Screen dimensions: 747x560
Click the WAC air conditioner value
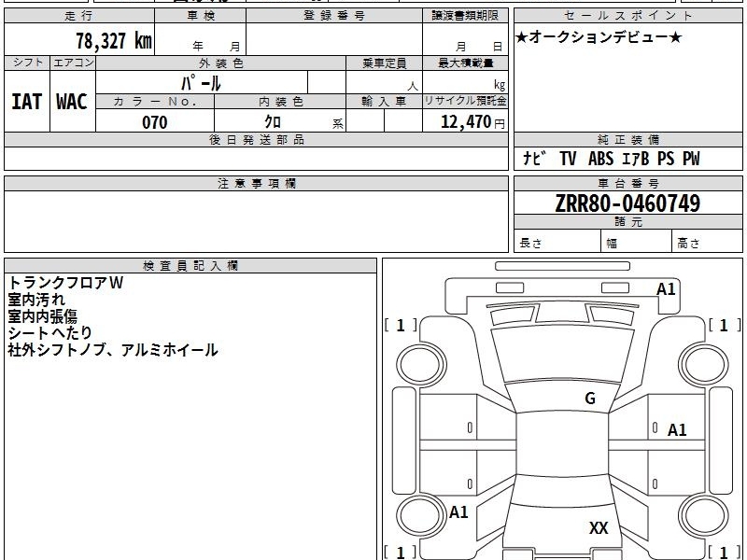pyautogui.click(x=72, y=102)
